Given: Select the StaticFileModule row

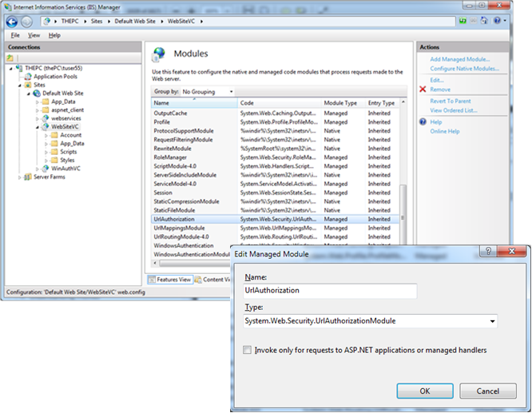Looking at the screenshot, I should click(x=275, y=210).
